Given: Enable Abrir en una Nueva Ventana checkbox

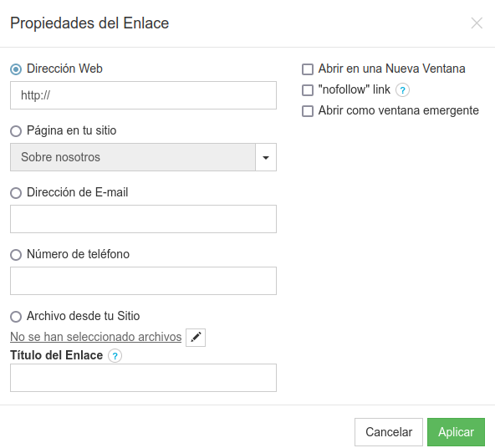Looking at the screenshot, I should 308,69.
